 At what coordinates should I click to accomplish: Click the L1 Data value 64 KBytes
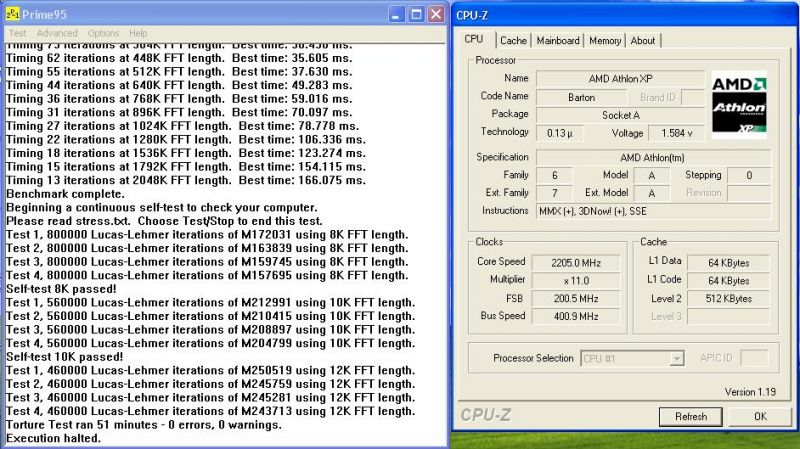point(728,263)
